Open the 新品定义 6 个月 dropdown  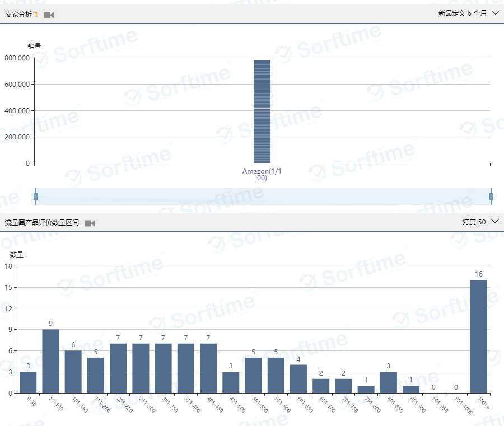[468, 13]
